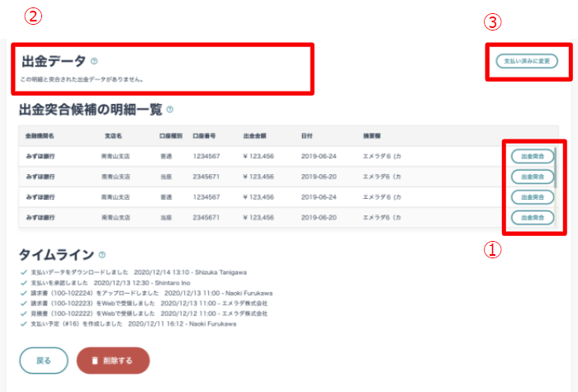Click 金融機関名 column header
Image resolution: width=578 pixels, height=392 pixels.
pyautogui.click(x=40, y=136)
